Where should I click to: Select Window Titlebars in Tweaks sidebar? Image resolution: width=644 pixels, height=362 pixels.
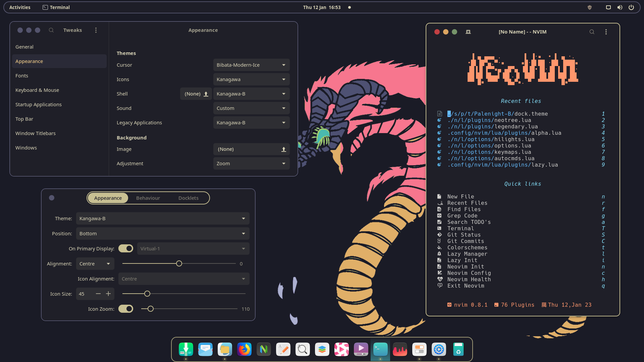59,133
